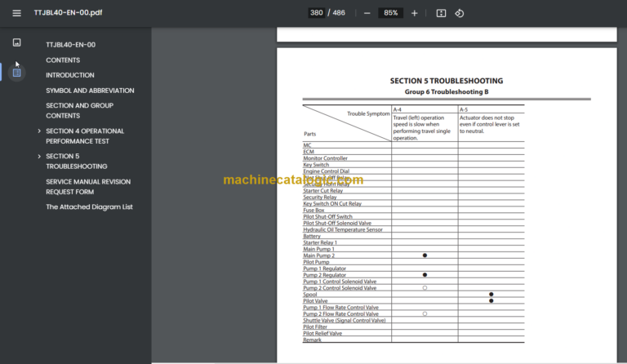Select SECTION 5 TROUBLESHOOTING outline label
Screen dimensions: 627x364
76,161
